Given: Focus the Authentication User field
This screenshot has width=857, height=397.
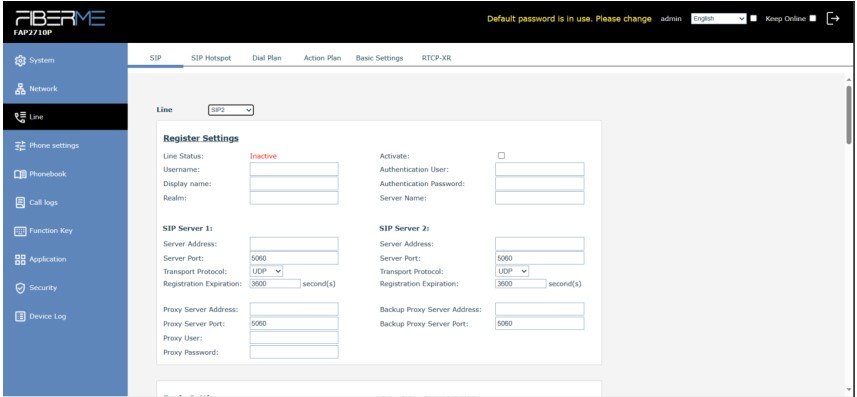Looking at the screenshot, I should (539, 170).
